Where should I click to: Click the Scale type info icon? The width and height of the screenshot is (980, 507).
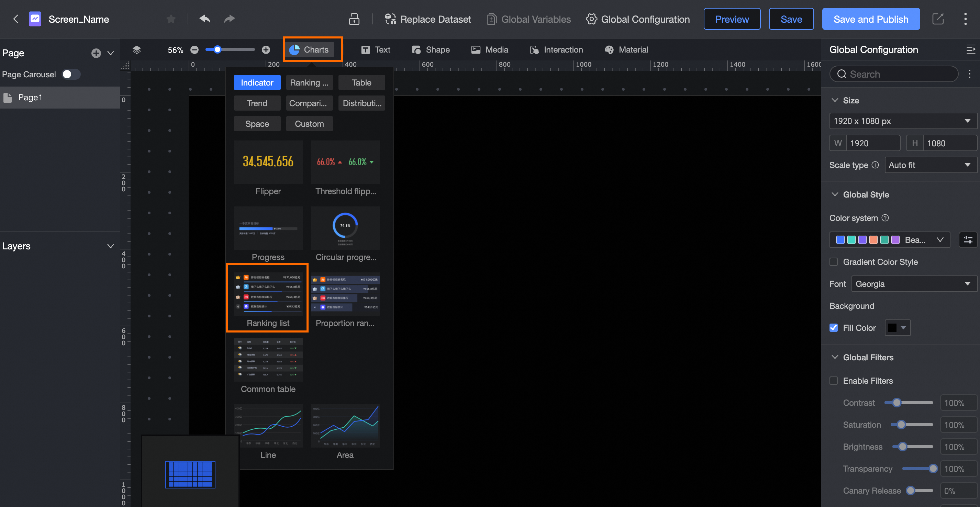(x=875, y=165)
